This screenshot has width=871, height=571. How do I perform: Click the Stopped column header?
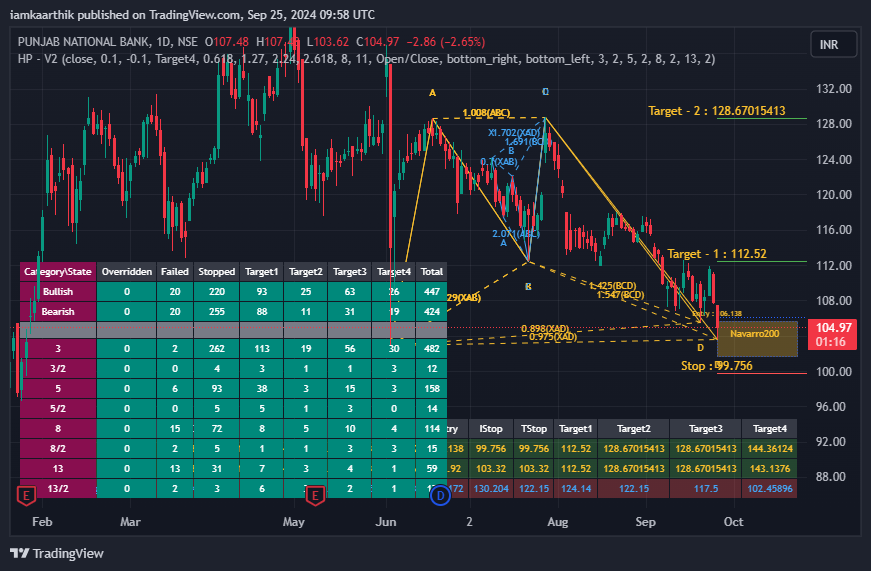217,272
